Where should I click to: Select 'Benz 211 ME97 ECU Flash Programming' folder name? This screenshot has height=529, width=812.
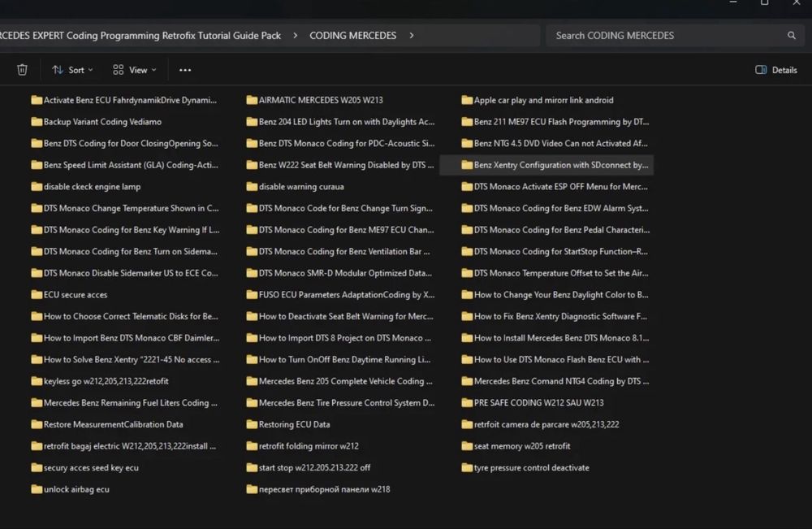(561, 122)
